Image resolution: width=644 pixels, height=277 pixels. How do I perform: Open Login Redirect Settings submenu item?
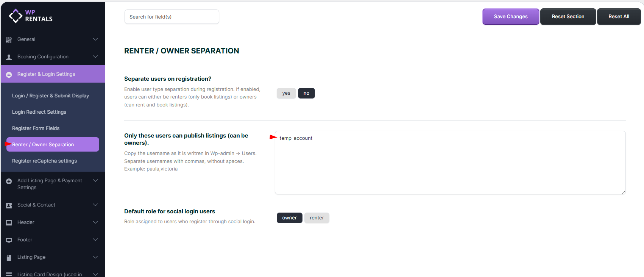39,112
